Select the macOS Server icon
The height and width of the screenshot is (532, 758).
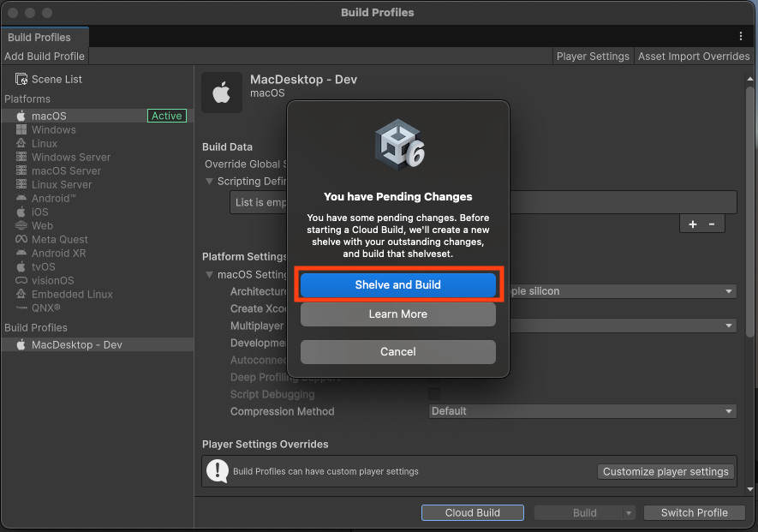pos(21,170)
